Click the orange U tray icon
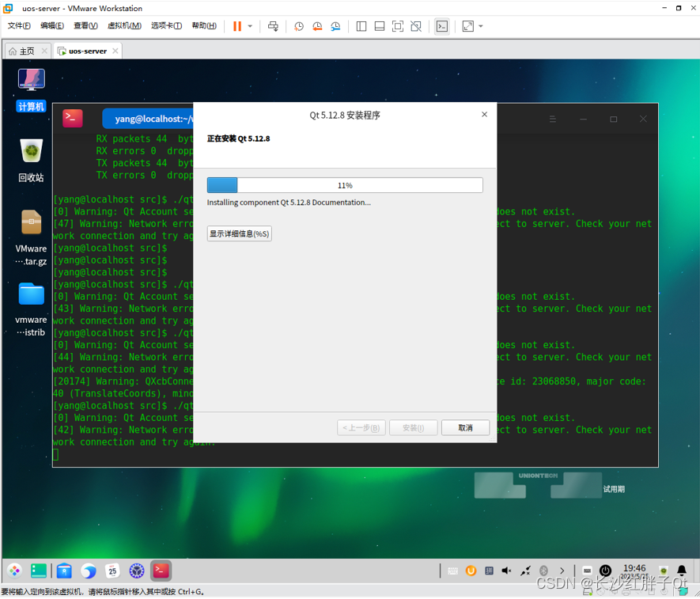This screenshot has width=700, height=599. tap(471, 571)
